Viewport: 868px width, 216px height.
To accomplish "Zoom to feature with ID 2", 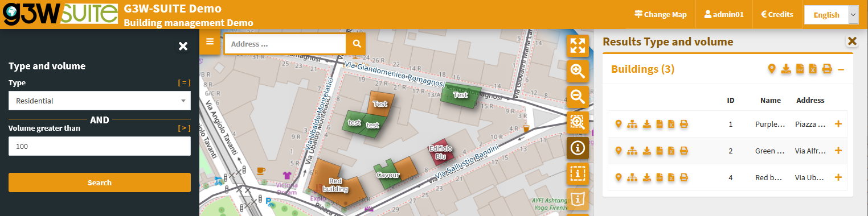I will click(x=619, y=151).
